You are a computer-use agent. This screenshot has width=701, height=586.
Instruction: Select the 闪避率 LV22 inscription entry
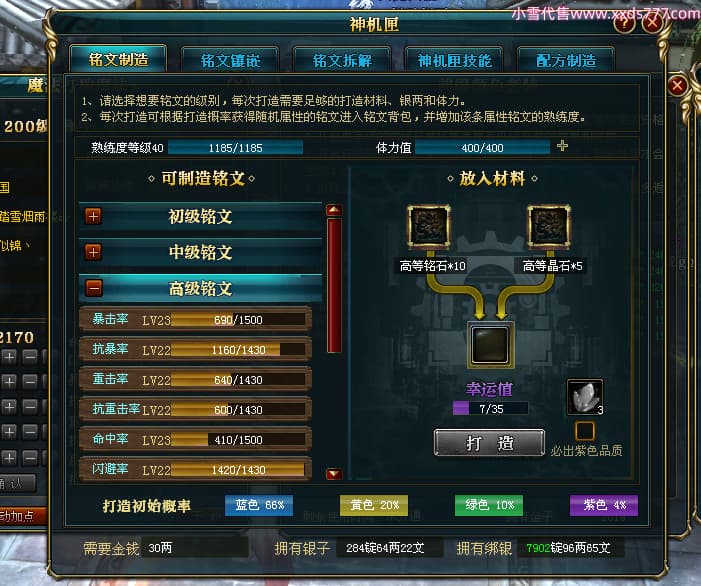(195, 469)
